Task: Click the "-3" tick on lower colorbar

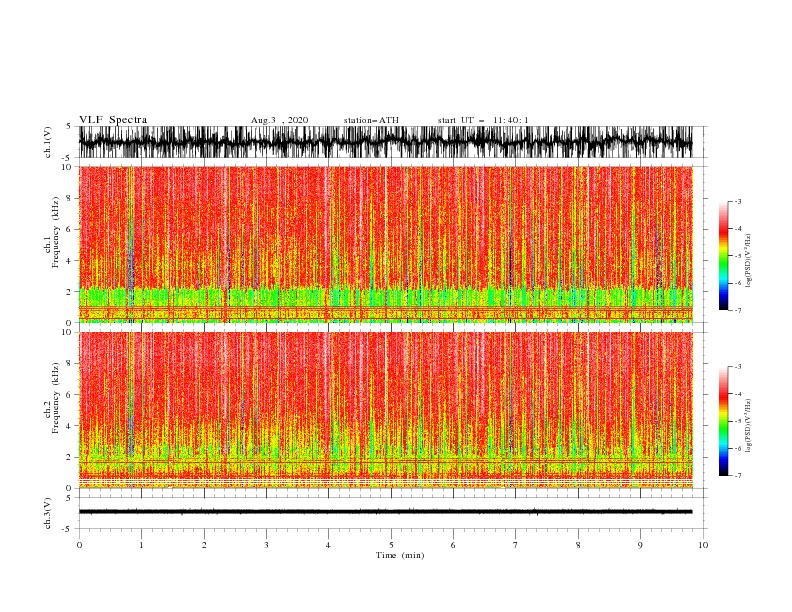Action: [737, 367]
